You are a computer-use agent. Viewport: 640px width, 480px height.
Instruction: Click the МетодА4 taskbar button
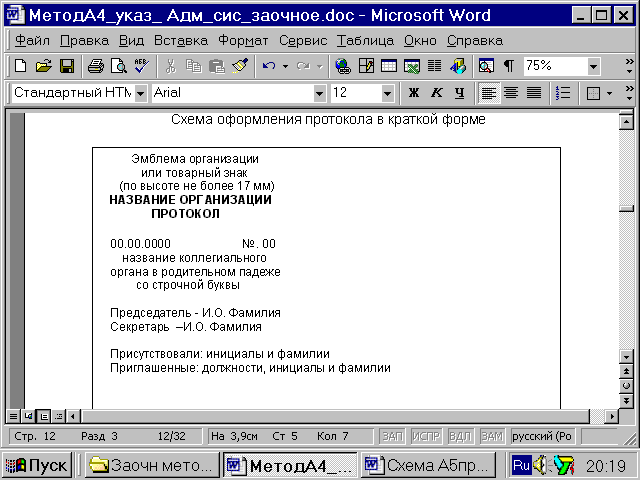pyautogui.click(x=290, y=465)
